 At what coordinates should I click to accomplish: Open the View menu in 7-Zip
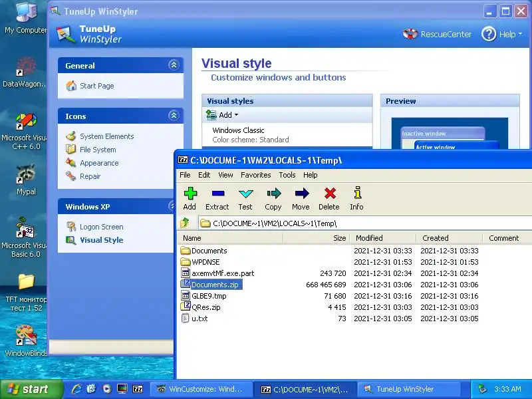[x=225, y=175]
